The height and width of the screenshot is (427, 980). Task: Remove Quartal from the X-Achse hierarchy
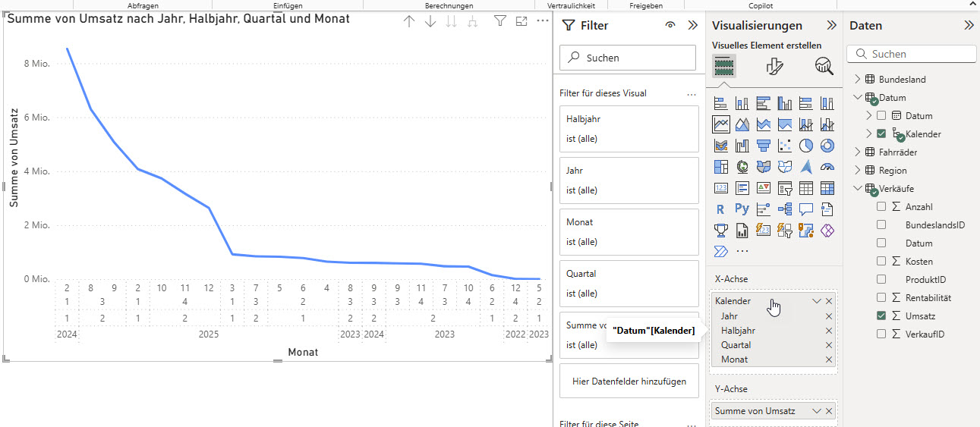pos(829,345)
